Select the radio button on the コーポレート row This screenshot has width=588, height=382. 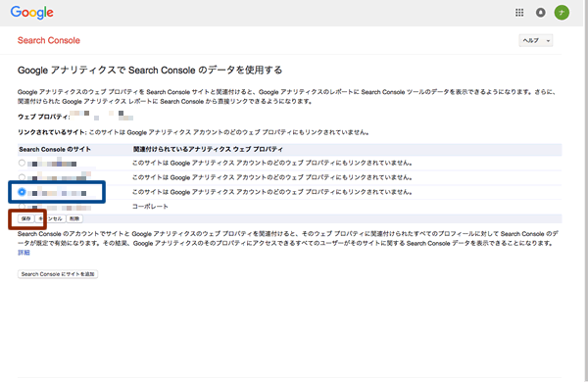click(x=22, y=207)
